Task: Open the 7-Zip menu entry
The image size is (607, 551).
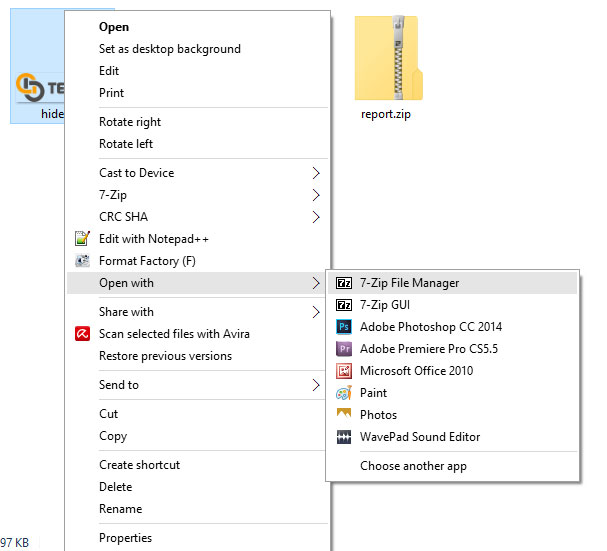Action: pos(197,195)
